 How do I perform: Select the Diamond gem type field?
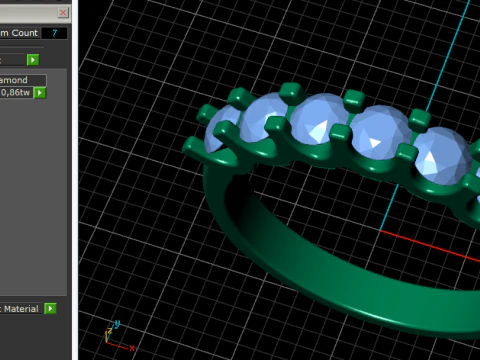tap(23, 80)
